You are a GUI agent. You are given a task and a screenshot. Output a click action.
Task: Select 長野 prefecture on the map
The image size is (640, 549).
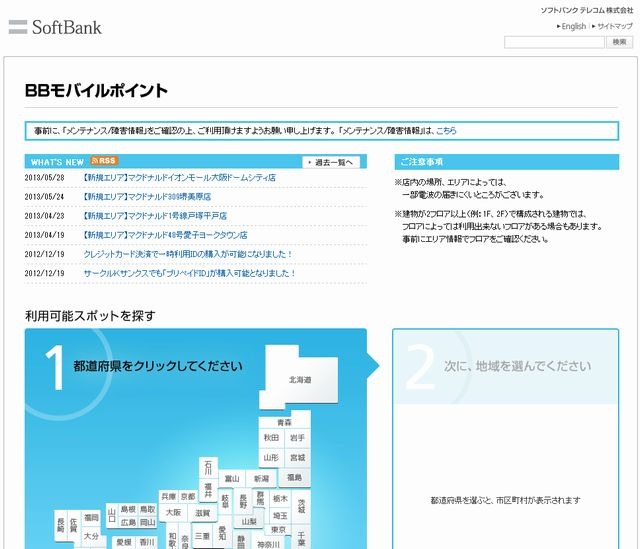(x=243, y=501)
